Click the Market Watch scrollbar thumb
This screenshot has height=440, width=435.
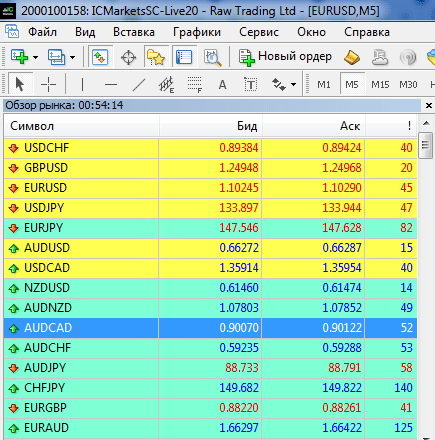[x=425, y=145]
